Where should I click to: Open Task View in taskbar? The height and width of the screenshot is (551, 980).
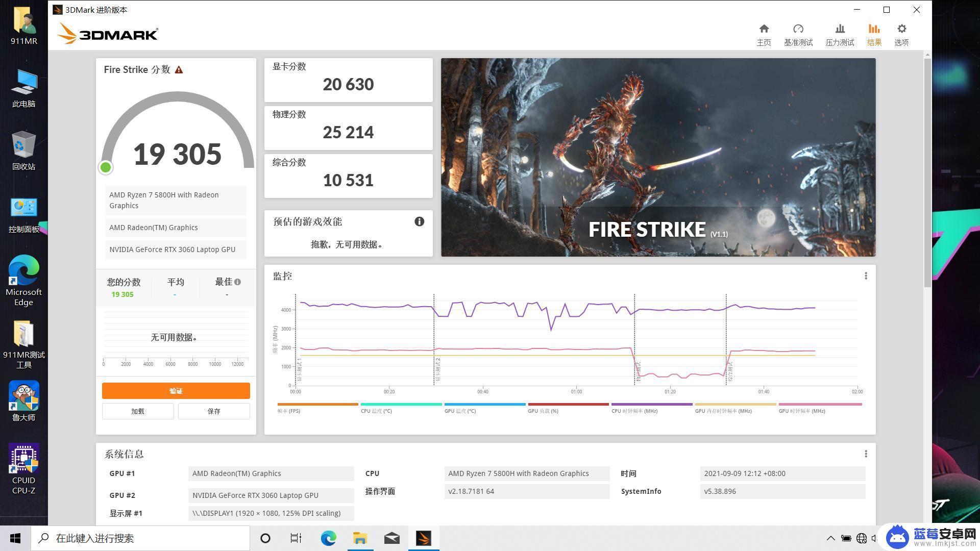pos(296,538)
